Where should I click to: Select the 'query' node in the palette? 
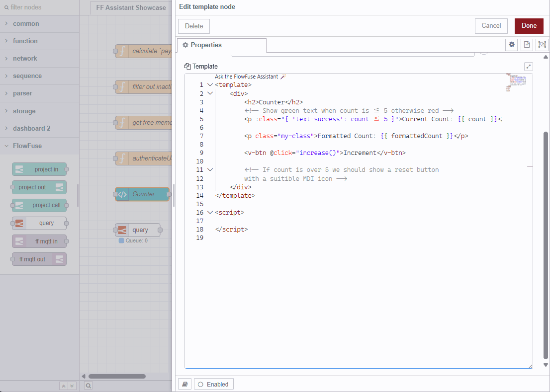[x=39, y=223]
